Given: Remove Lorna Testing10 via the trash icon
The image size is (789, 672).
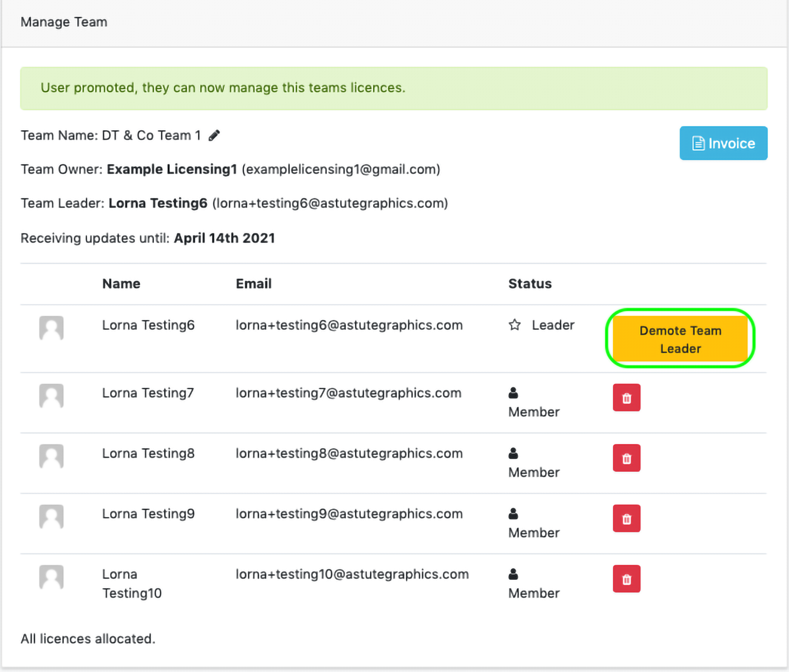Looking at the screenshot, I should tap(626, 579).
